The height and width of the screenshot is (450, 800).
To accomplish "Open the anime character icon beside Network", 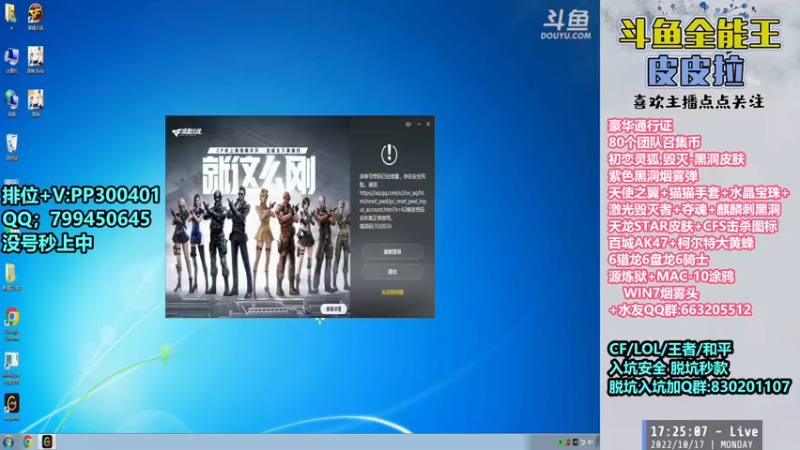I will pos(36,103).
